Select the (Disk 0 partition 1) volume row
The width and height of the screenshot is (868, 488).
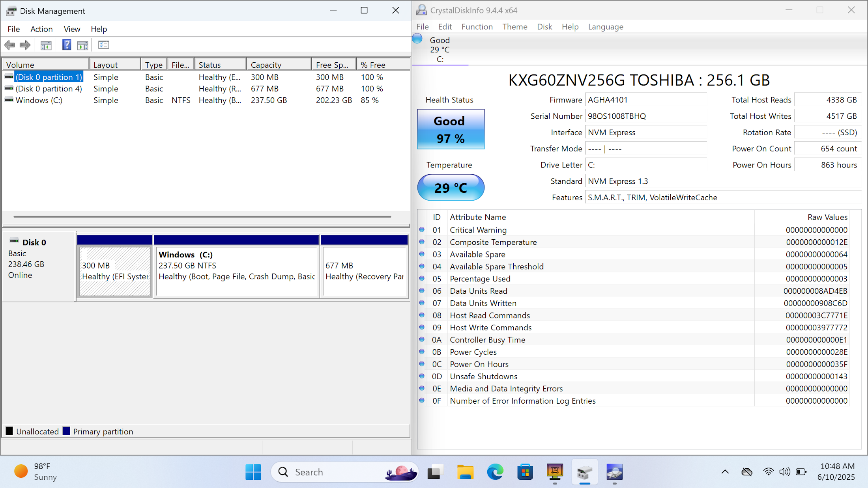tap(206, 77)
